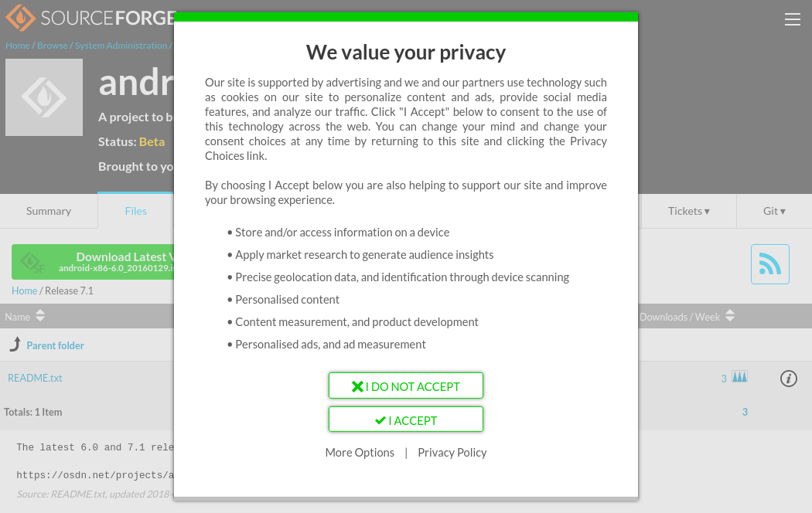Screen dimensions: 812x513
Task: Open More Options link
Action: (360, 453)
